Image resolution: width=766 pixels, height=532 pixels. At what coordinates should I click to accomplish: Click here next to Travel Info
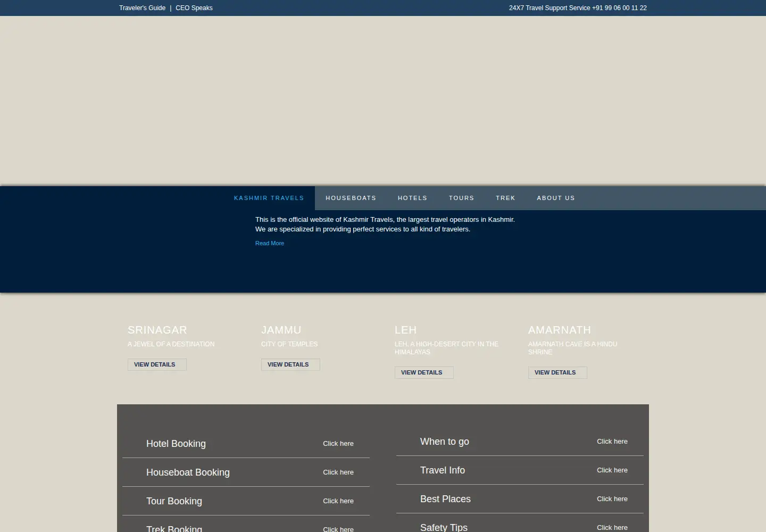pyautogui.click(x=612, y=470)
